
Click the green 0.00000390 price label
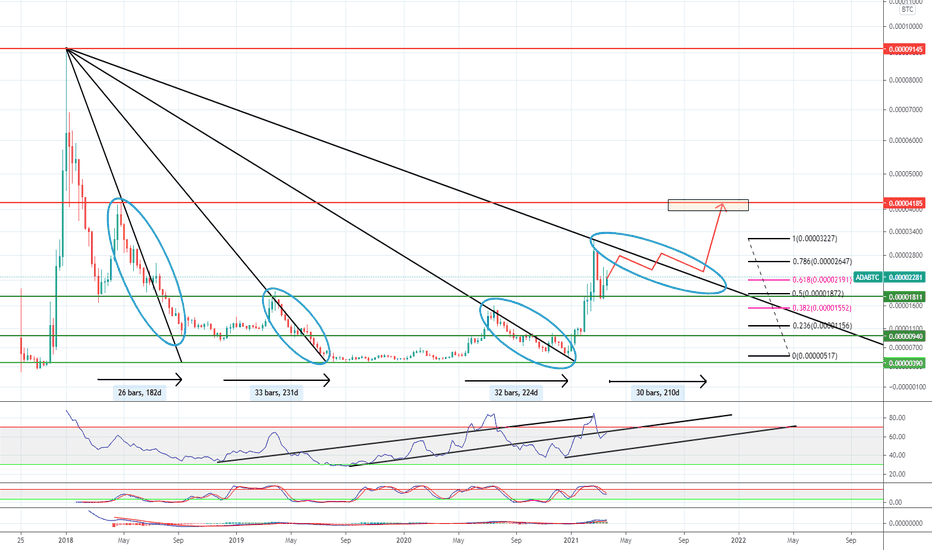(x=905, y=363)
